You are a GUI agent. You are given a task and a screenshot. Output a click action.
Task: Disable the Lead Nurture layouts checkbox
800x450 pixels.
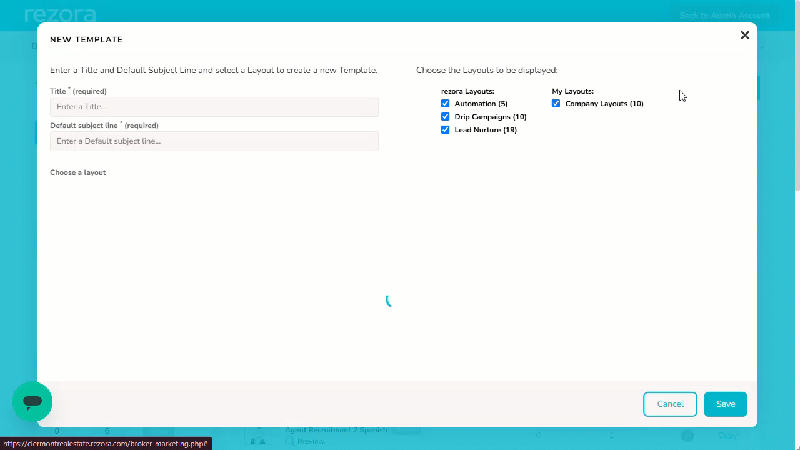click(x=445, y=130)
